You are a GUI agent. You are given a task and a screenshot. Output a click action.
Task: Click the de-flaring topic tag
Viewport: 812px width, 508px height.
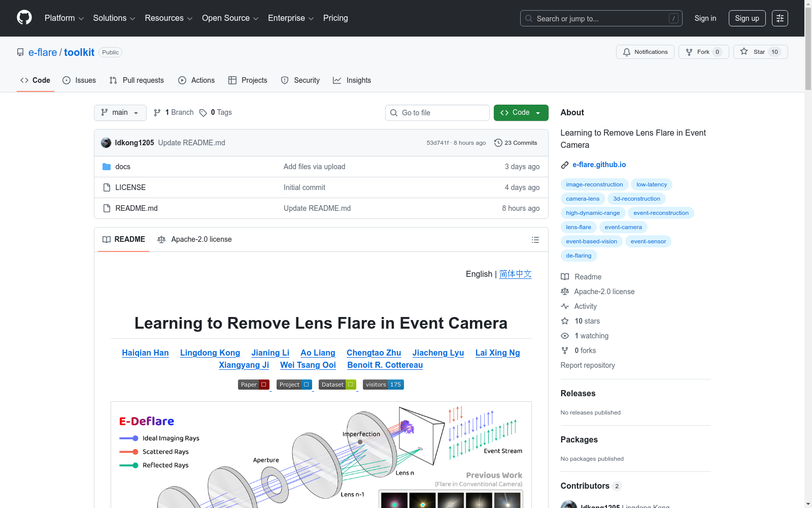tap(579, 256)
